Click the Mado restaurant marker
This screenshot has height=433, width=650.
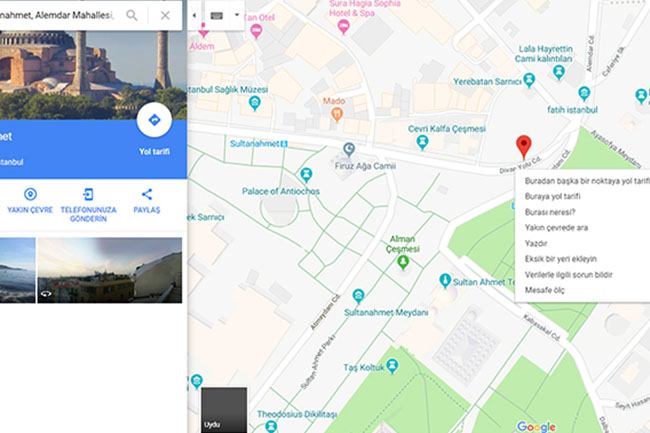(x=337, y=114)
